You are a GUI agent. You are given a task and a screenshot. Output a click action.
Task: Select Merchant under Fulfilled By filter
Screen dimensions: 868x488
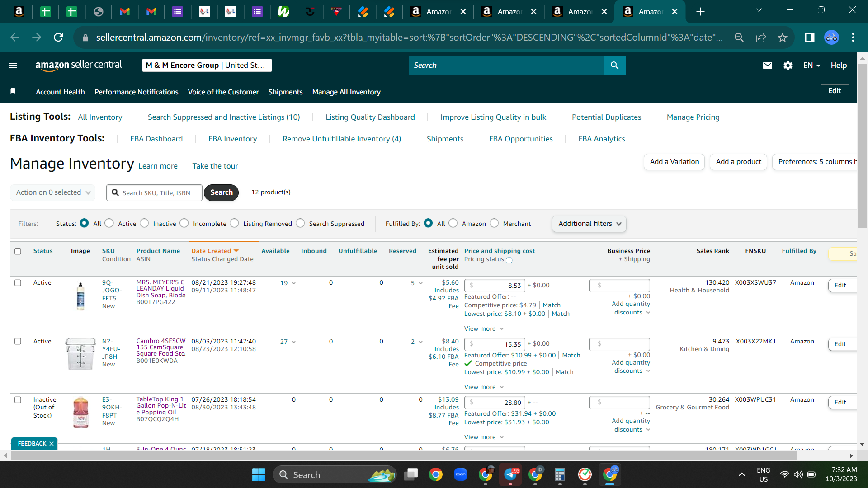(494, 223)
